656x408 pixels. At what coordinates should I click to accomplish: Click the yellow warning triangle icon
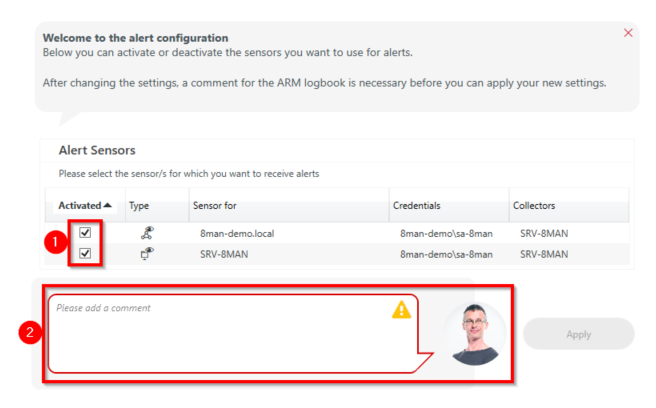(x=401, y=310)
